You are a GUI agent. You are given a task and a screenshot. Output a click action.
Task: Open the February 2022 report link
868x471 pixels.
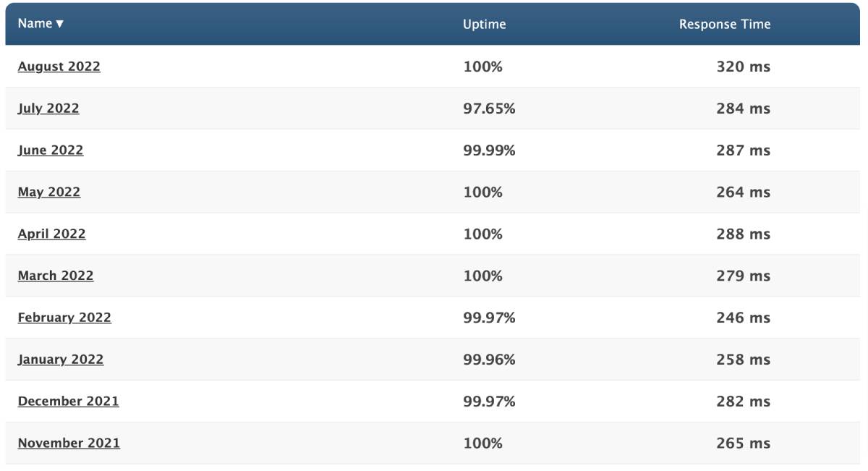64,318
